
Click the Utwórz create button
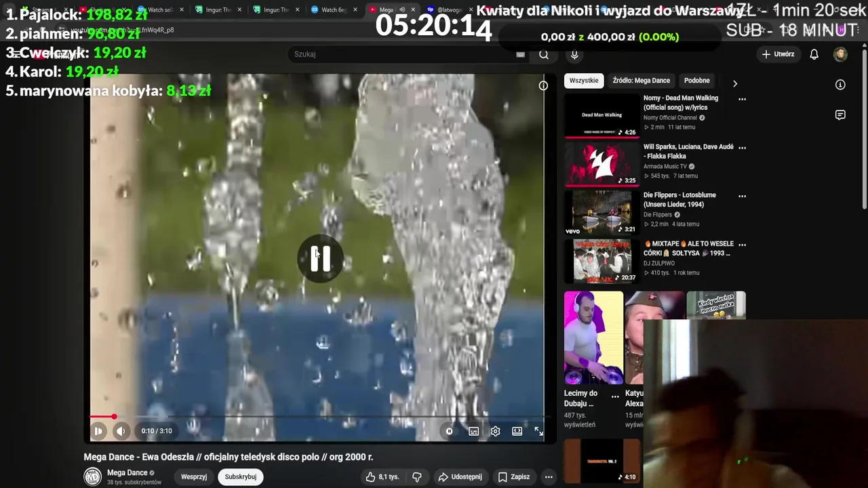pos(778,54)
